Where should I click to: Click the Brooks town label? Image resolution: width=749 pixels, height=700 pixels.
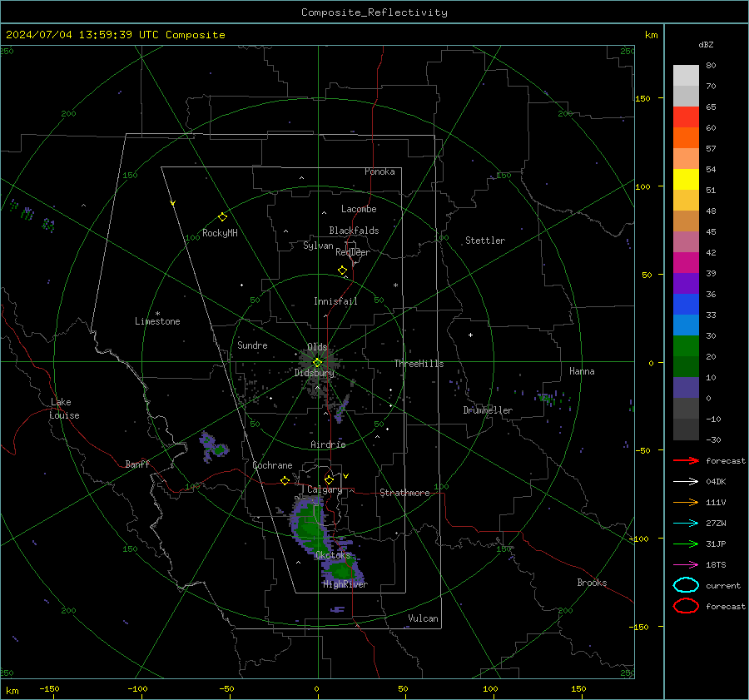coord(592,583)
